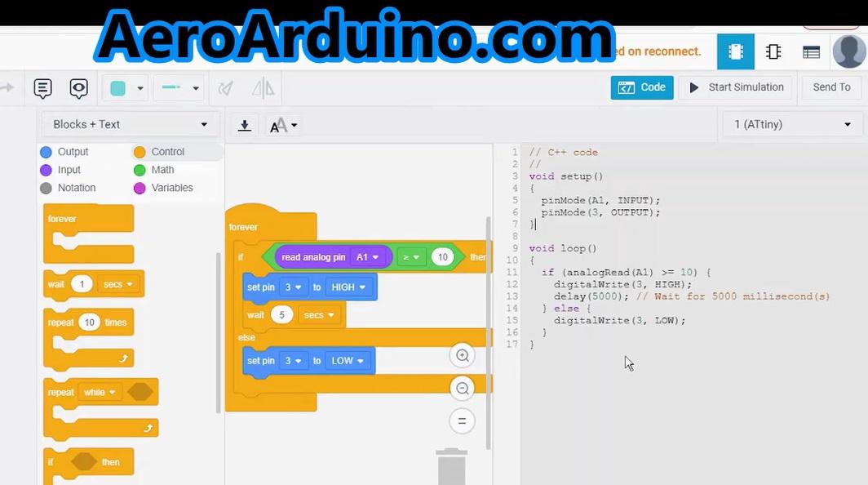This screenshot has height=485, width=868.
Task: Open the Code editor button
Action: [x=641, y=87]
